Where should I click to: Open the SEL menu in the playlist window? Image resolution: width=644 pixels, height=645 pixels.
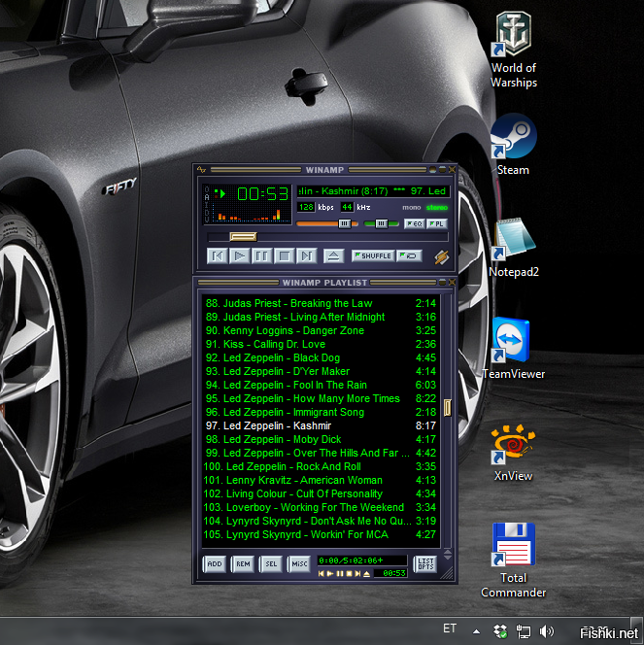pos(271,564)
